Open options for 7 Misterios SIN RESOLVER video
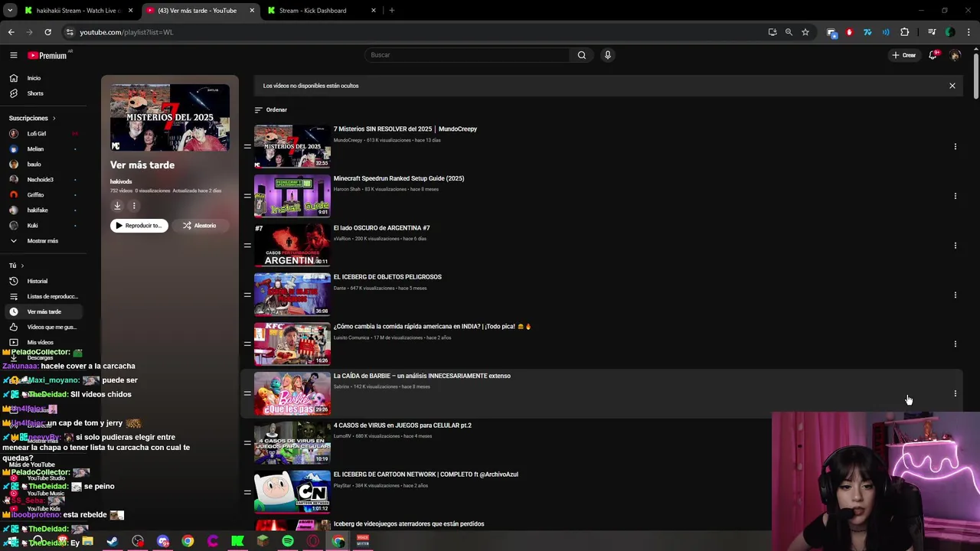Screen dimensions: 980x551 (955, 146)
